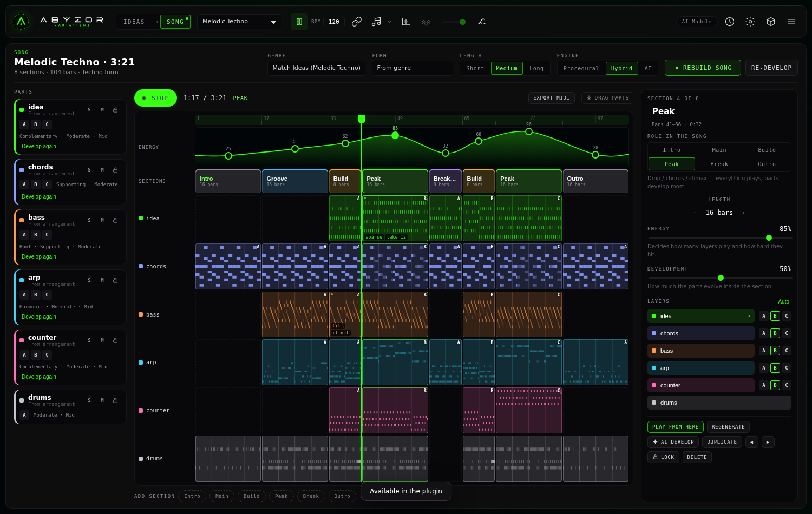Adjust the Energy slider handle at 85%
Screen dimensions: 812x514
769,238
